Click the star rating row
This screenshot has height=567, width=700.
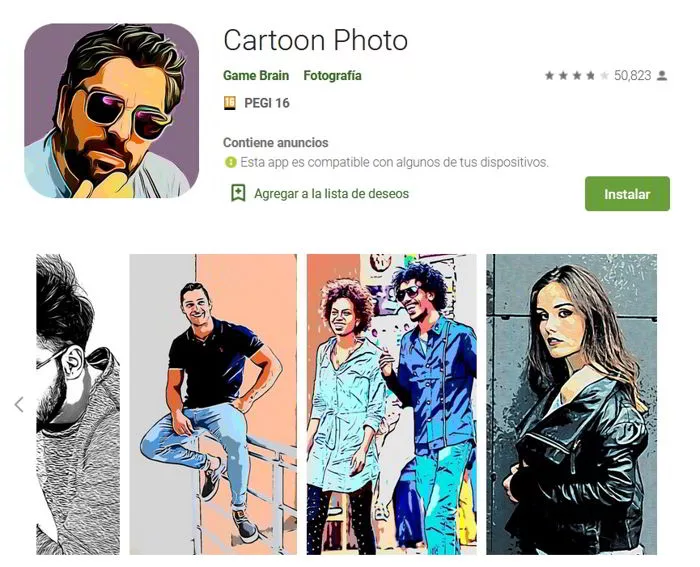576,76
